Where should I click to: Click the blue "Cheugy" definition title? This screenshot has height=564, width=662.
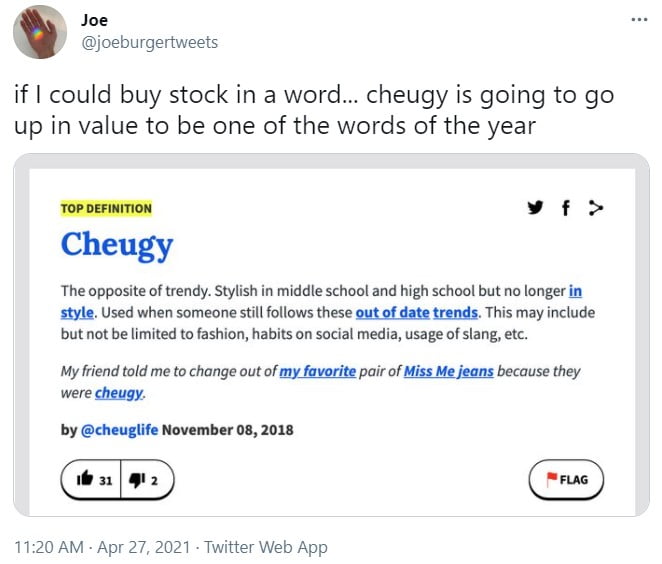[x=116, y=245]
